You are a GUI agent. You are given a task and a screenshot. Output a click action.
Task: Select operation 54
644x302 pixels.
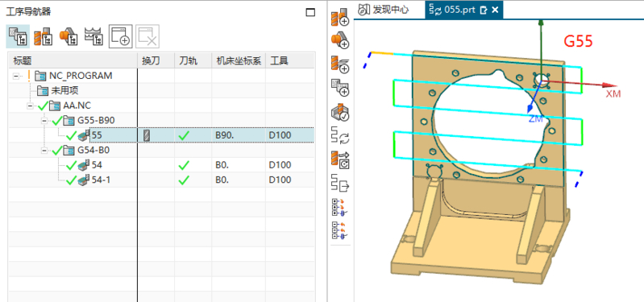97,165
